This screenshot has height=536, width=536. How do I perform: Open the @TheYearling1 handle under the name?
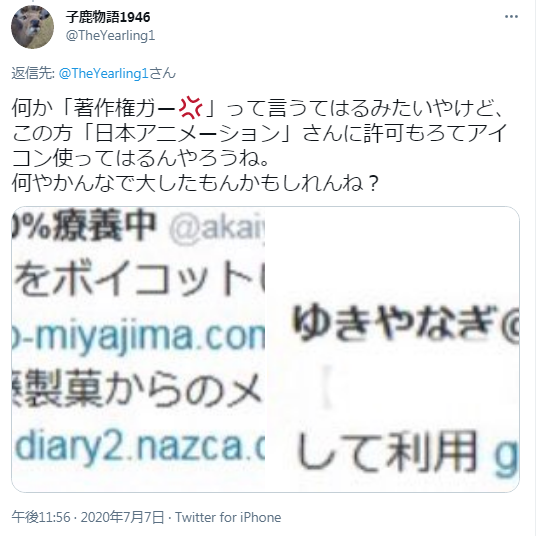click(110, 36)
